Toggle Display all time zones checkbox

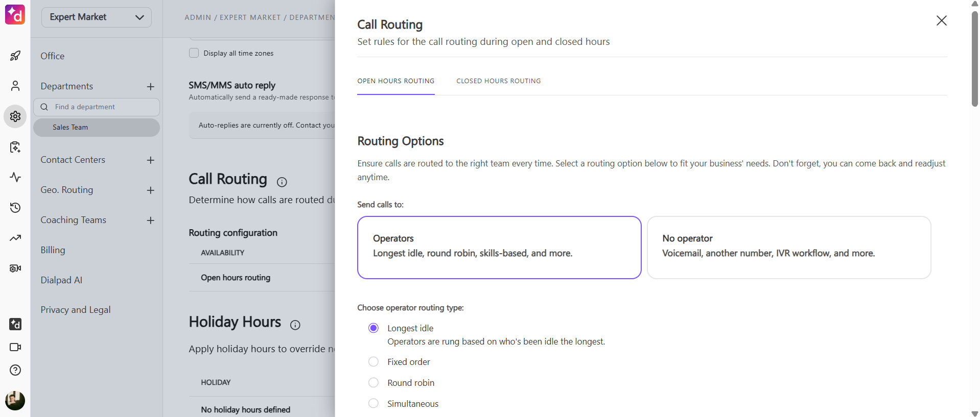coord(194,53)
